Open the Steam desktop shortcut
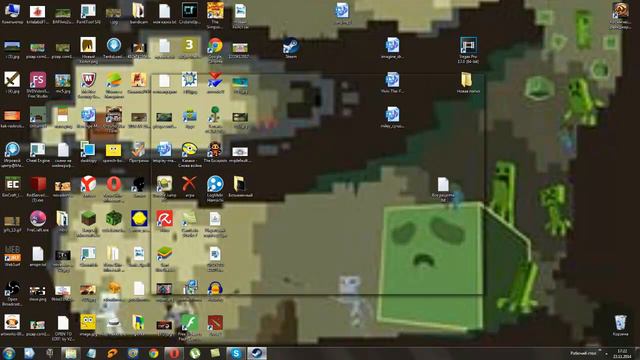Viewport: 640px width, 360px height. (291, 46)
